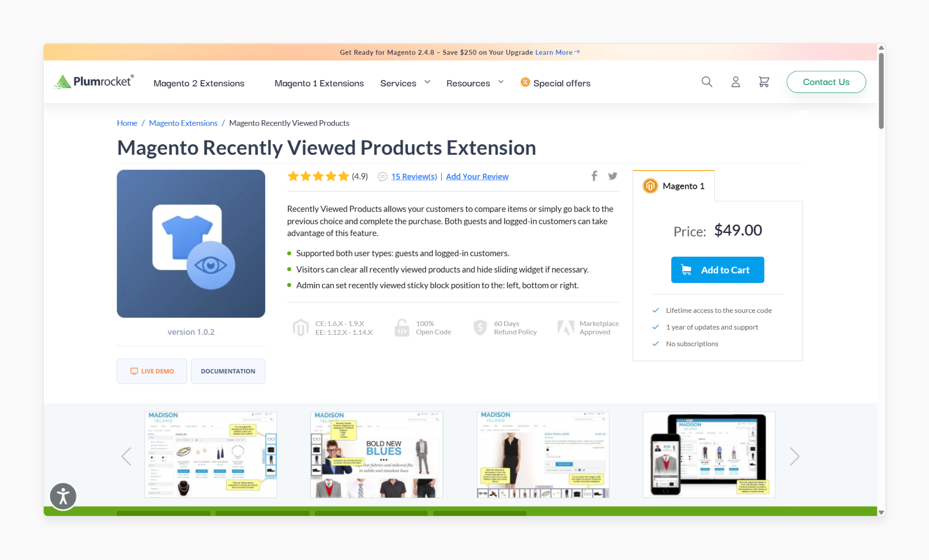Share the extension on Twitter

(613, 176)
